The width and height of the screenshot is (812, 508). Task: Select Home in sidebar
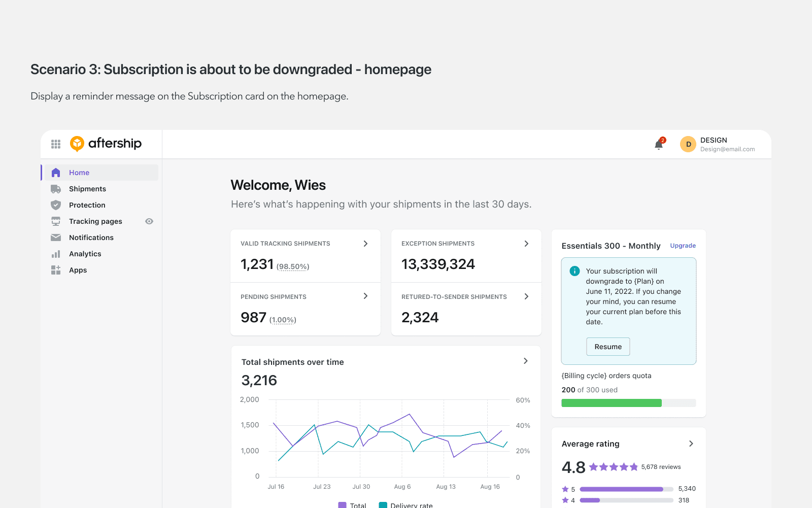[101, 173]
